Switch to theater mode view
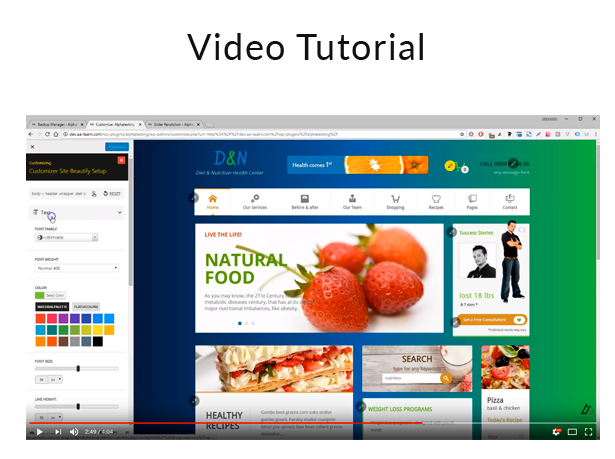 click(x=573, y=431)
